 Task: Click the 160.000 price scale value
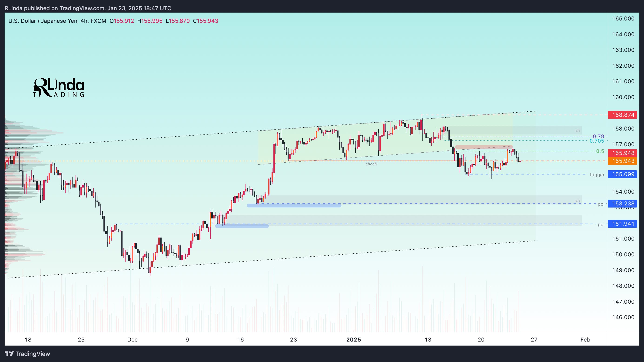[x=623, y=97]
